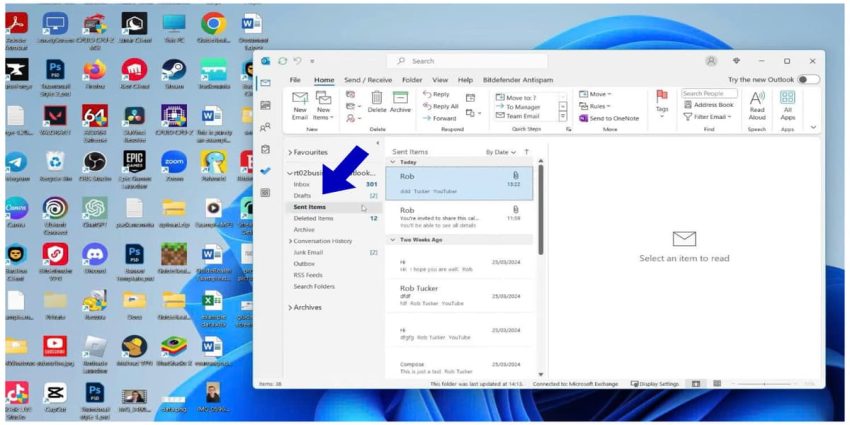Viewport: 850px width, 425px height.
Task: Click the Delete trash can icon
Action: pyautogui.click(x=377, y=98)
